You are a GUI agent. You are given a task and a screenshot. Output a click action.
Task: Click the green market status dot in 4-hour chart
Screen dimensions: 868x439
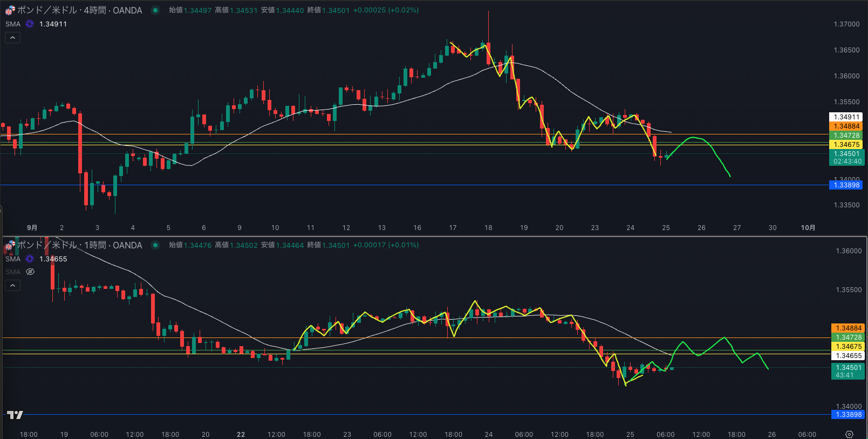[x=155, y=10]
